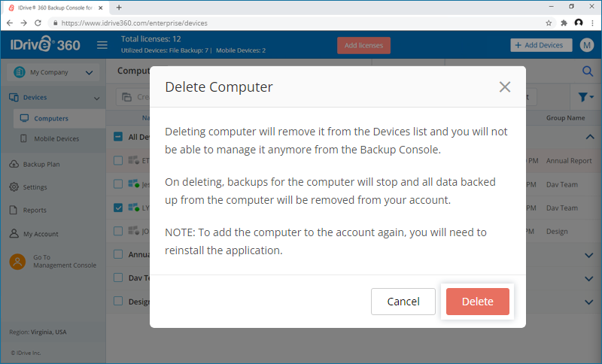The height and width of the screenshot is (364, 602).
Task: Uncheck the selected third computer checkbox
Action: pyautogui.click(x=118, y=208)
